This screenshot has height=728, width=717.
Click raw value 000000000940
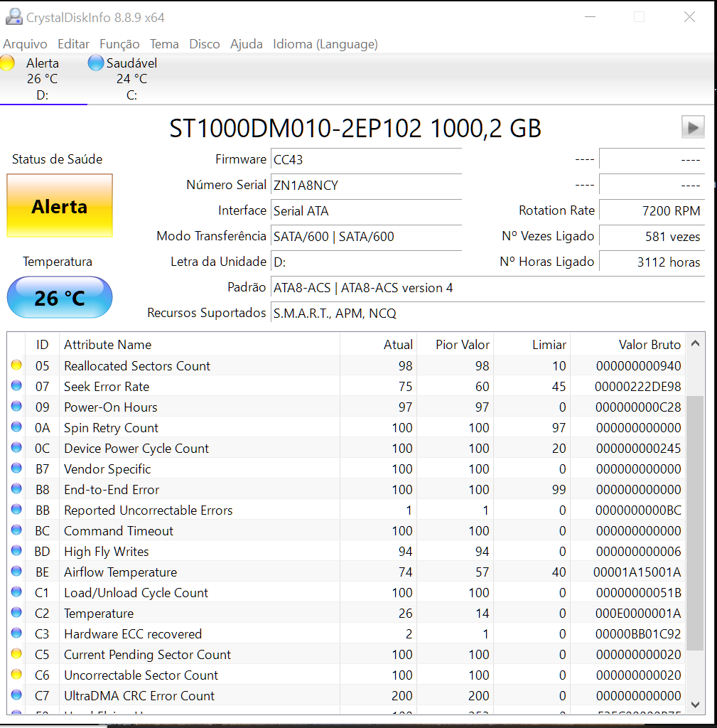[638, 366]
